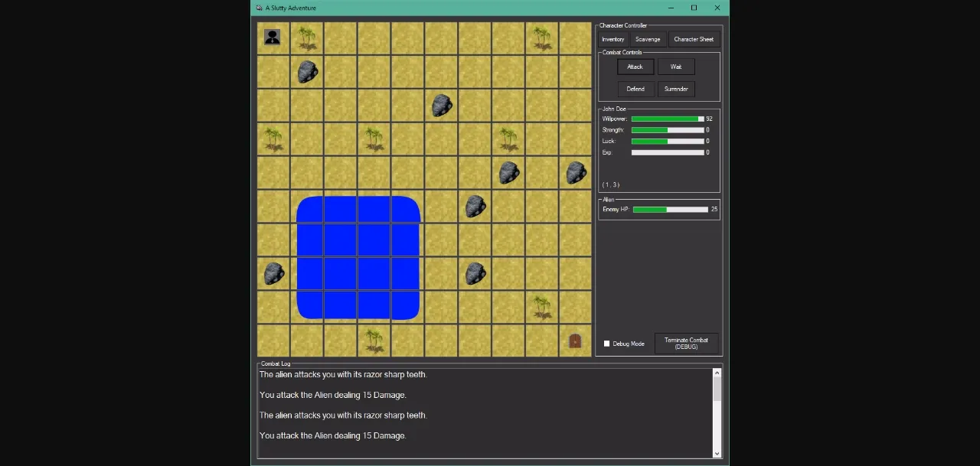This screenshot has width=980, height=466.
Task: Click the palm tree above the door
Action: (542, 307)
